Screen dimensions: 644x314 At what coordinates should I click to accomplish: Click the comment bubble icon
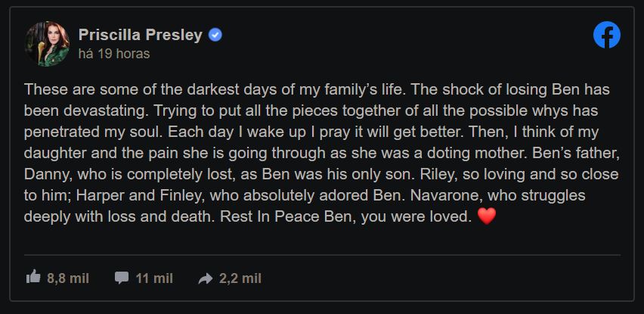point(121,278)
